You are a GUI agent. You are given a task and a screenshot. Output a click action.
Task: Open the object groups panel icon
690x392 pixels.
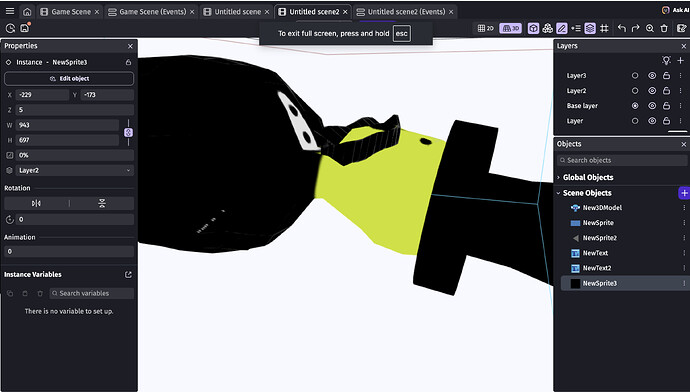pyautogui.click(x=547, y=28)
